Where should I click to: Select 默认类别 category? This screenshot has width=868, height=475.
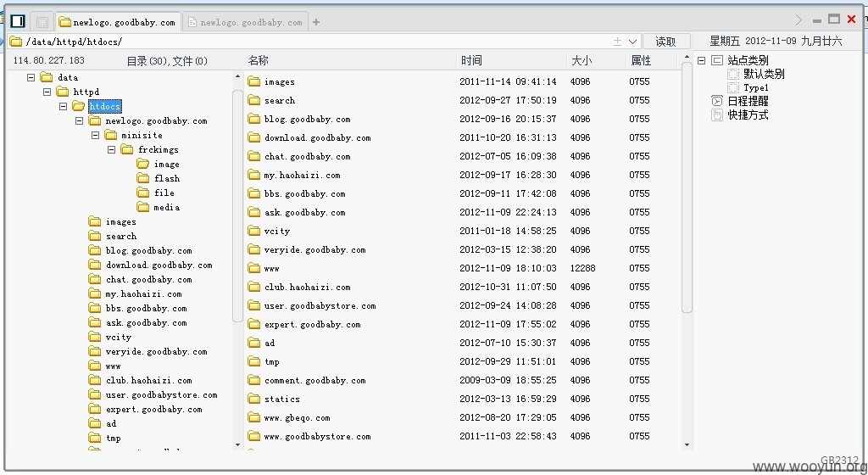764,74
